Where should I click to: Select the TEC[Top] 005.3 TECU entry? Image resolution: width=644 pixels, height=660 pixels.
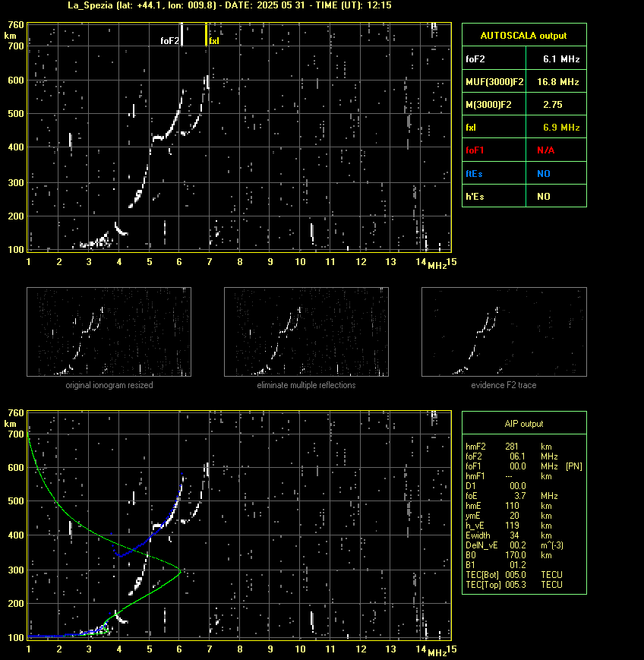[x=514, y=585]
